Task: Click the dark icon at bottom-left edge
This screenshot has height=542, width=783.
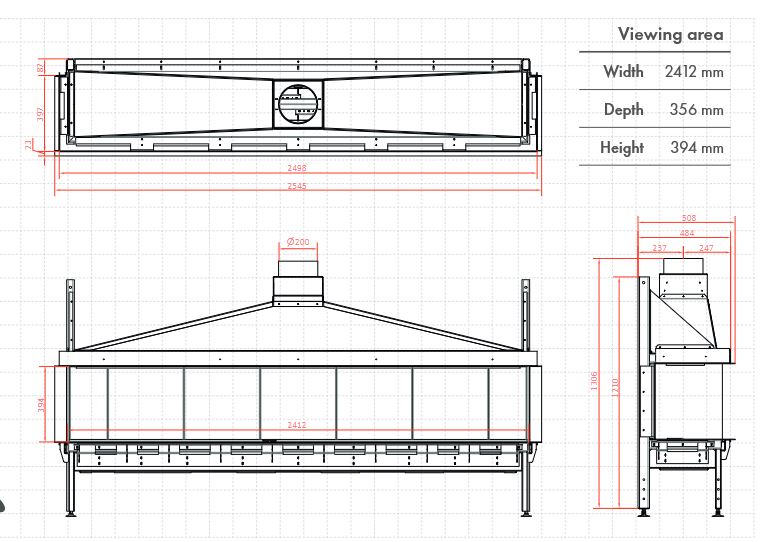Action: (x=3, y=505)
